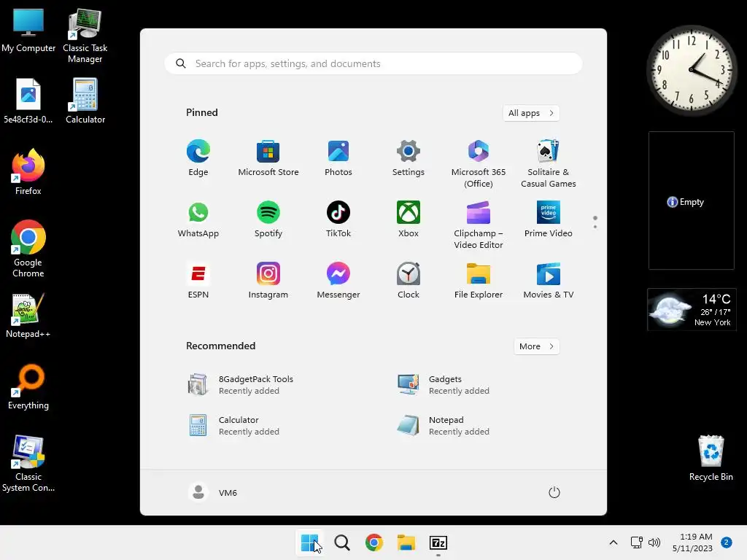This screenshot has height=560, width=747.
Task: Open Spotify pinned app
Action: click(268, 219)
